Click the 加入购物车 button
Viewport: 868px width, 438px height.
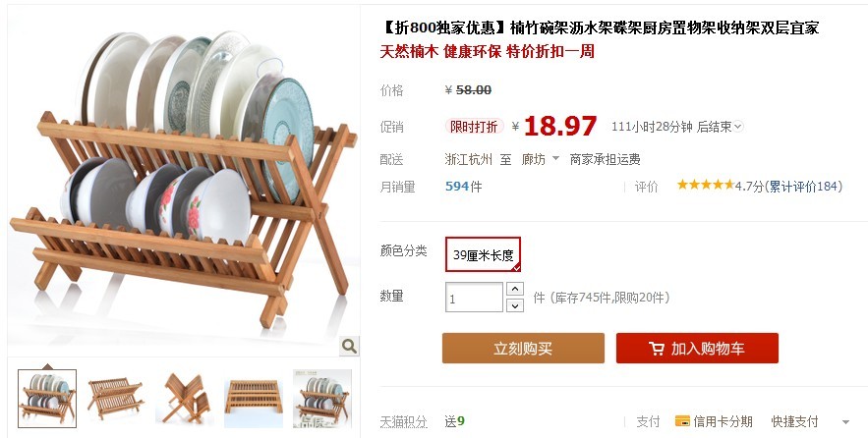[698, 349]
